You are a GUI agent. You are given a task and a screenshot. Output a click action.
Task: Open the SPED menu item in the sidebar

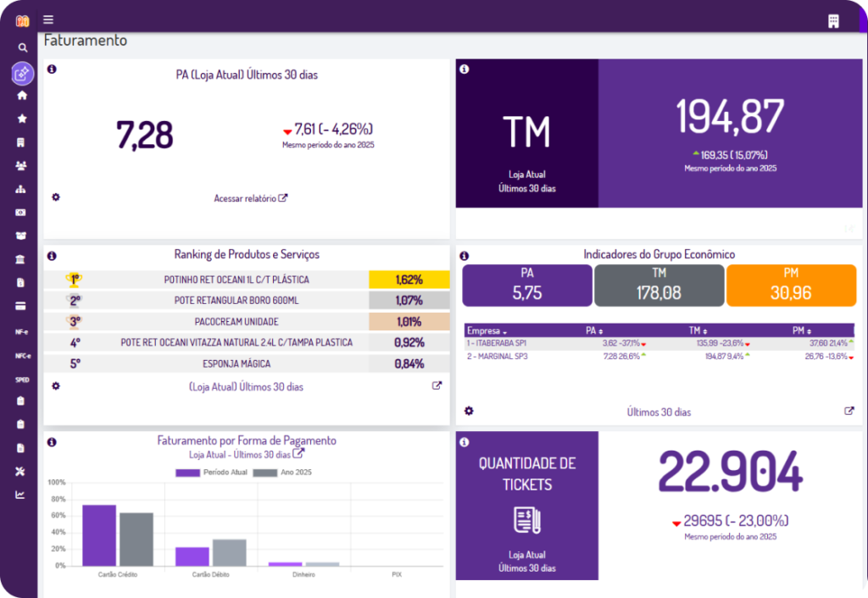[x=22, y=379]
